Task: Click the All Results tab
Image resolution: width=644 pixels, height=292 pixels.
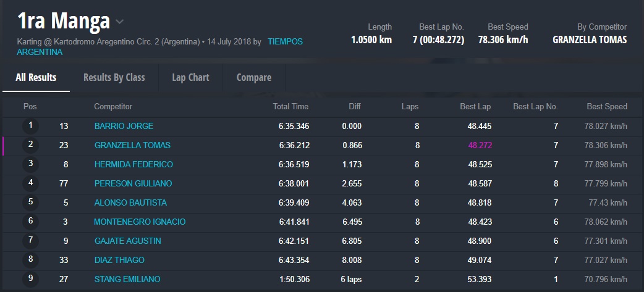Action: [36, 77]
